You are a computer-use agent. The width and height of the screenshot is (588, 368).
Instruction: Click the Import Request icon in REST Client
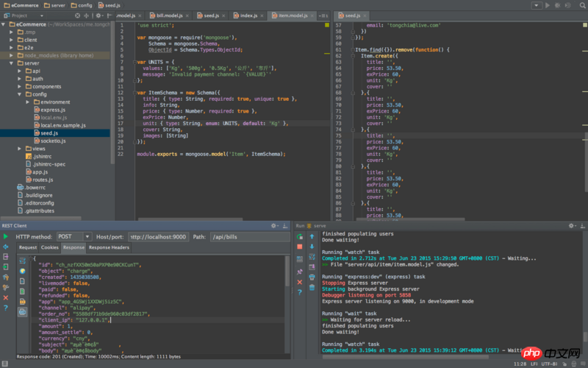pyautogui.click(x=6, y=267)
